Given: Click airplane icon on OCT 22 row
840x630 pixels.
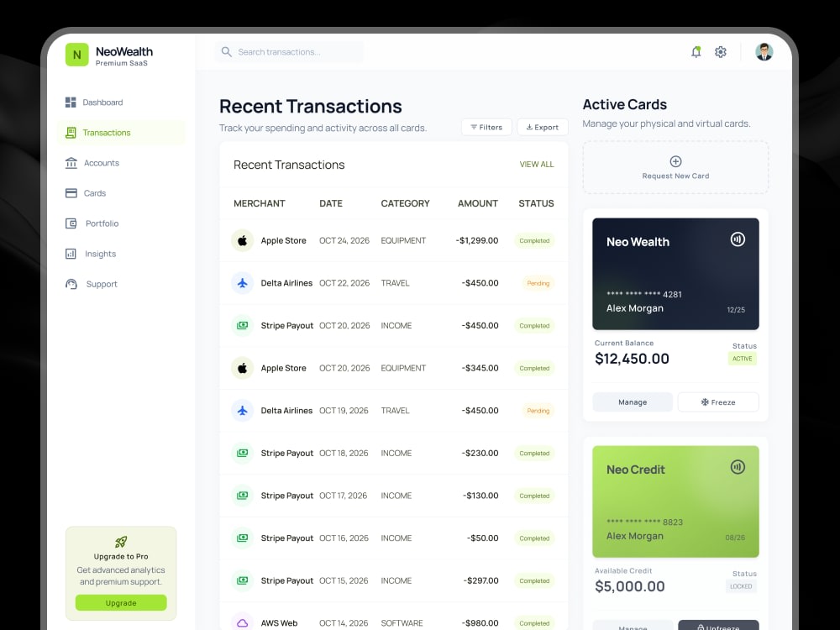Looking at the screenshot, I should pos(242,283).
